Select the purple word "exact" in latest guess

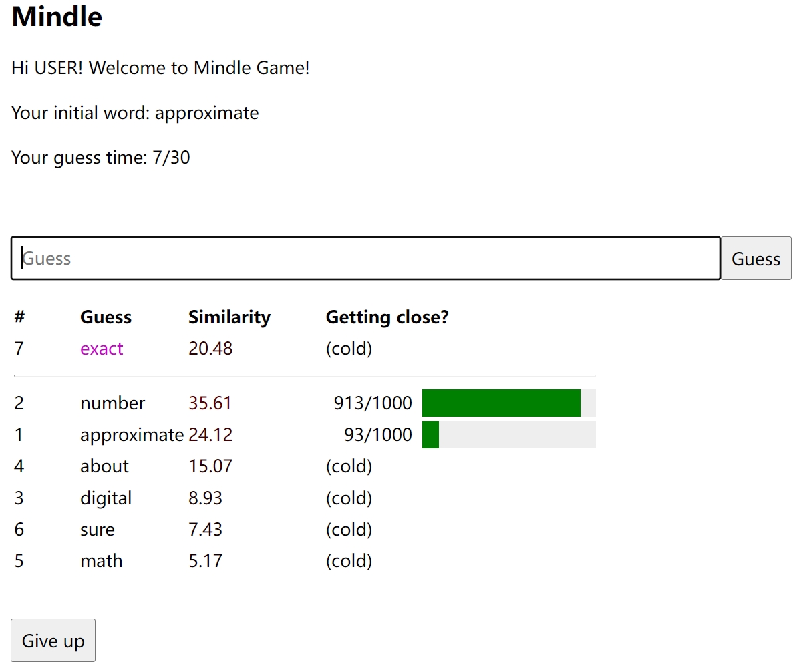(102, 349)
